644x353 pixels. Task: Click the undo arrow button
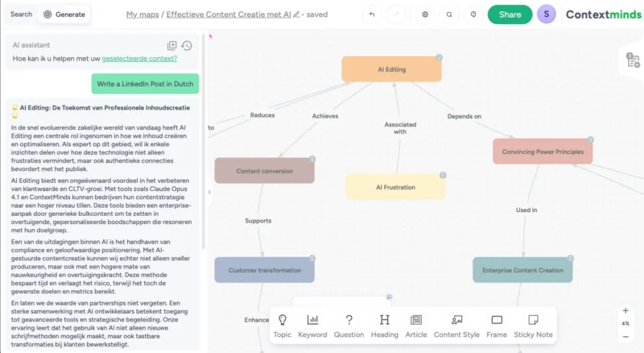pos(371,15)
